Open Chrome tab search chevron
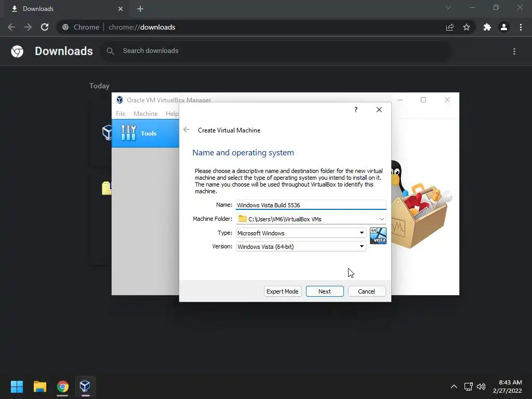 [448, 7]
